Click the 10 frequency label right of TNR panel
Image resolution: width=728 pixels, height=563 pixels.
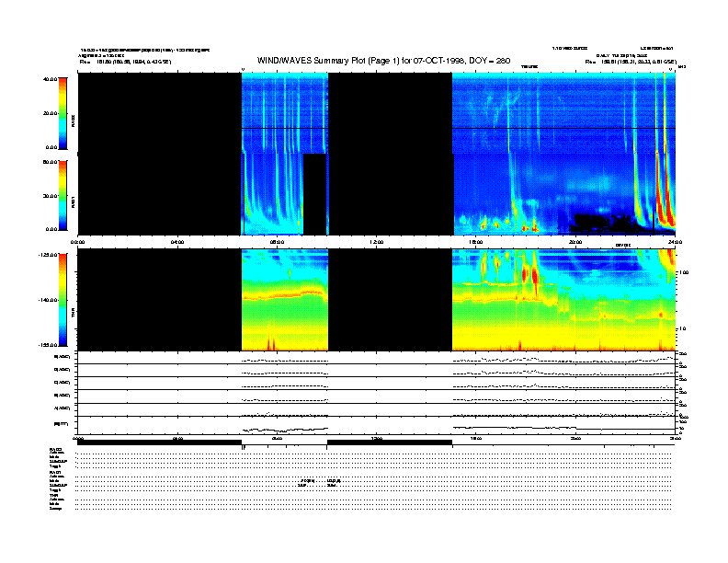point(682,328)
